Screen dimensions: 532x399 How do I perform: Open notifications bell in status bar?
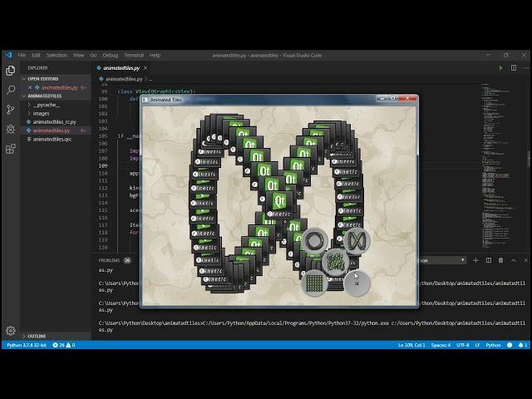pos(523,345)
